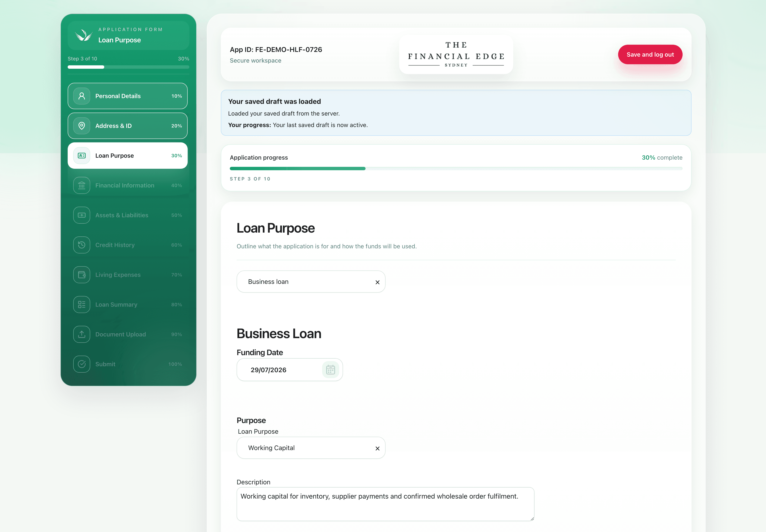Click the Document Upload arrow icon
Image resolution: width=766 pixels, height=532 pixels.
coord(82,334)
